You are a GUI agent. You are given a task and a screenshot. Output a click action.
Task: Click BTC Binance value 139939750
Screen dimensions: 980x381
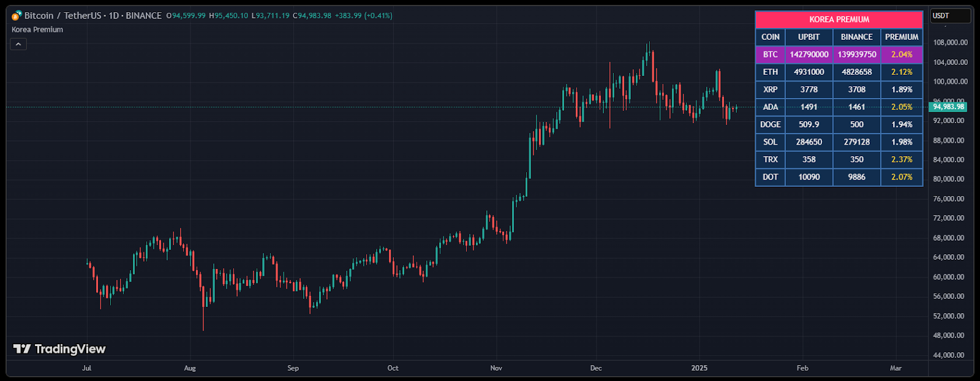(x=857, y=55)
